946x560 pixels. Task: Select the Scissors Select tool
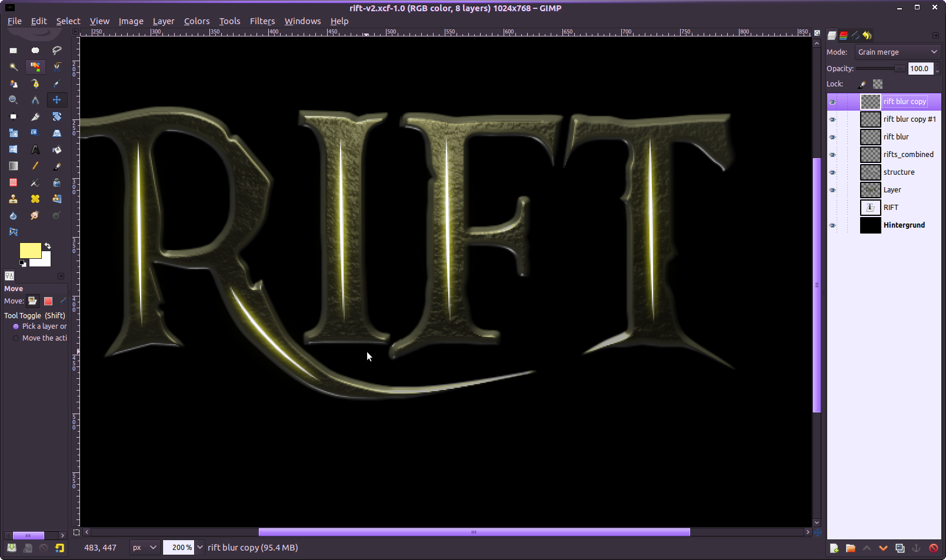[57, 67]
